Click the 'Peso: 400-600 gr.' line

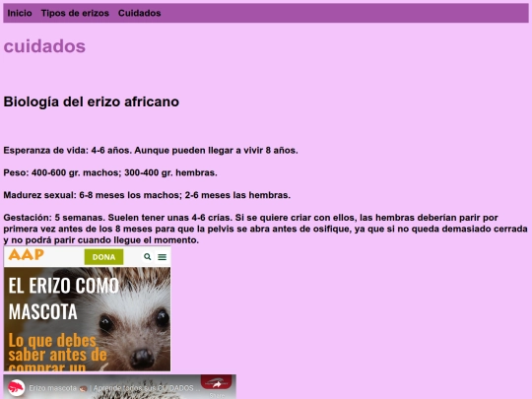coord(110,172)
